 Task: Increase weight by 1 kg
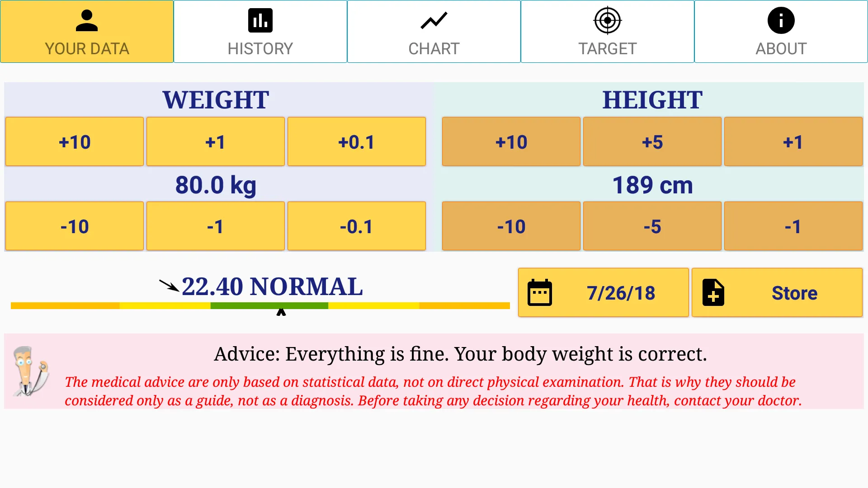[216, 142]
